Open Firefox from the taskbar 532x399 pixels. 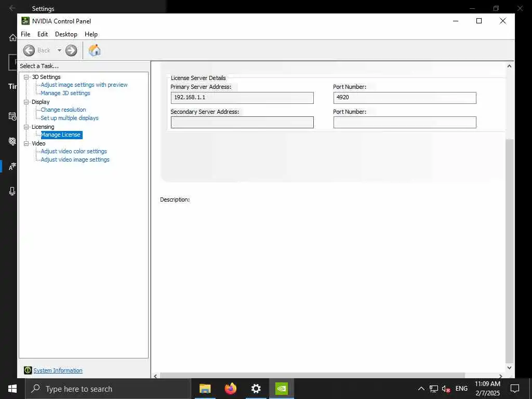[x=231, y=389]
